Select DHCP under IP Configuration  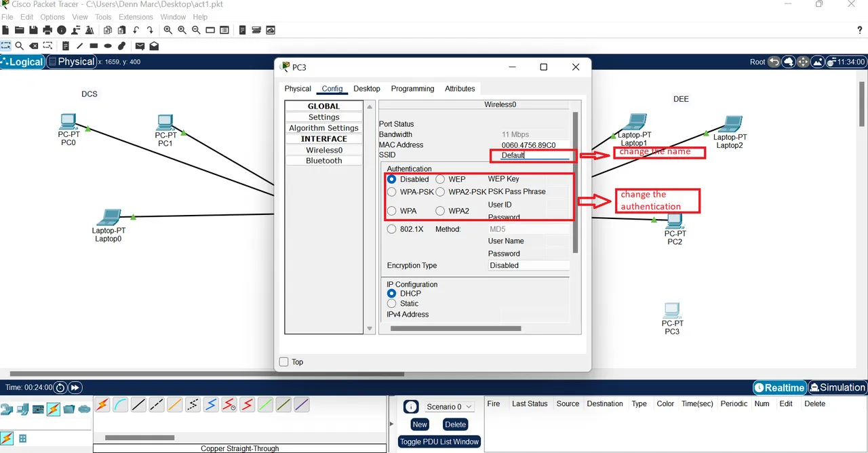392,294
